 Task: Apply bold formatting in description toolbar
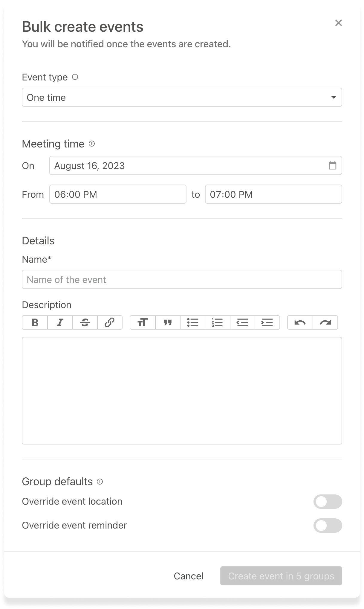[35, 322]
